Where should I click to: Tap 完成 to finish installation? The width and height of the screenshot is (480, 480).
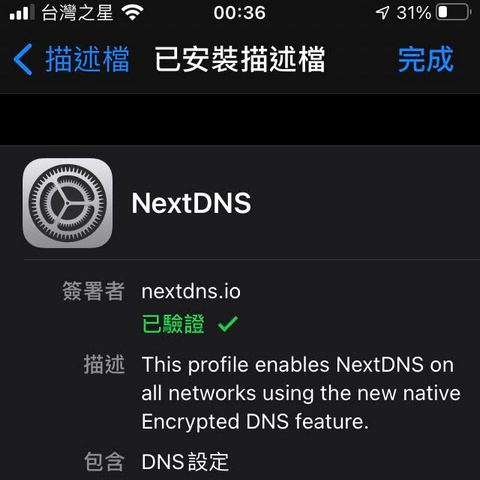pos(426,59)
